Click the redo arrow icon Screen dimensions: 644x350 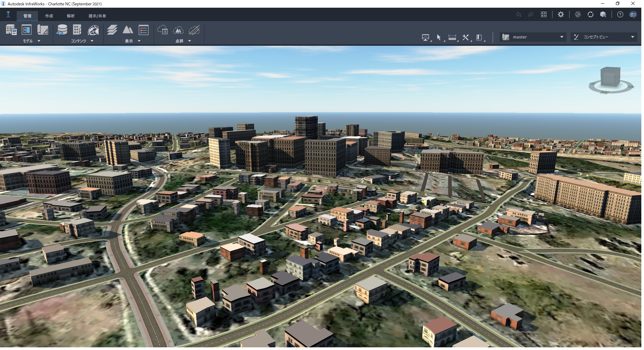531,14
